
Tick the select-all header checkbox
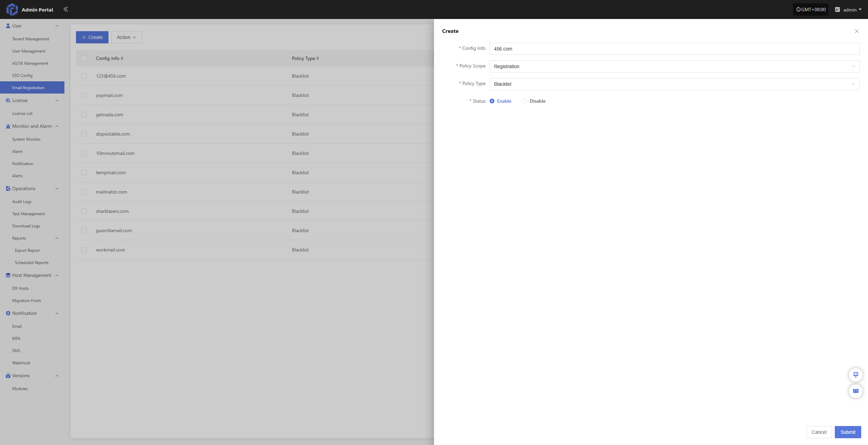click(84, 58)
